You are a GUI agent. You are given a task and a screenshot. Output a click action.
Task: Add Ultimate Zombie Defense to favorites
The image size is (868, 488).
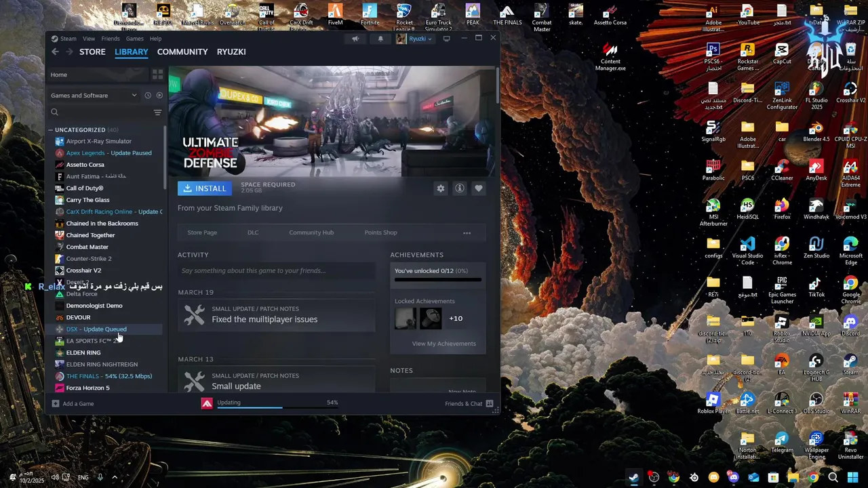coord(479,188)
